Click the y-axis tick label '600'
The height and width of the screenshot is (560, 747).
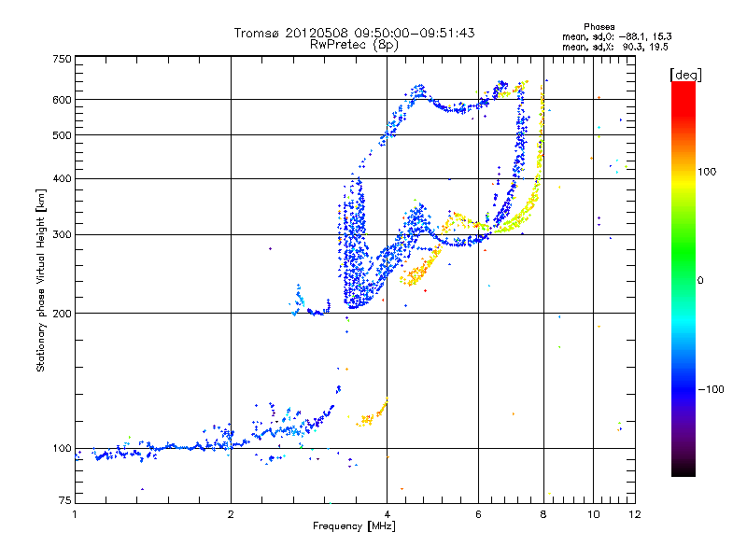coord(62,100)
